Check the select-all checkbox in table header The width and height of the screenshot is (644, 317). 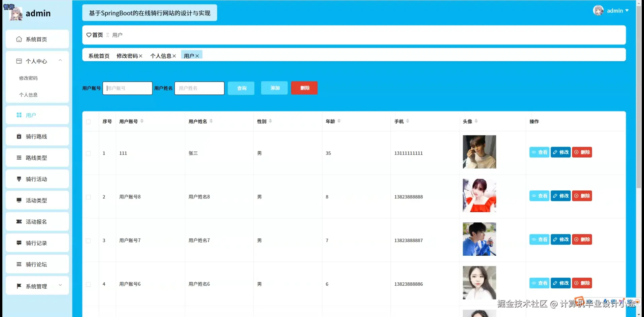coord(88,121)
